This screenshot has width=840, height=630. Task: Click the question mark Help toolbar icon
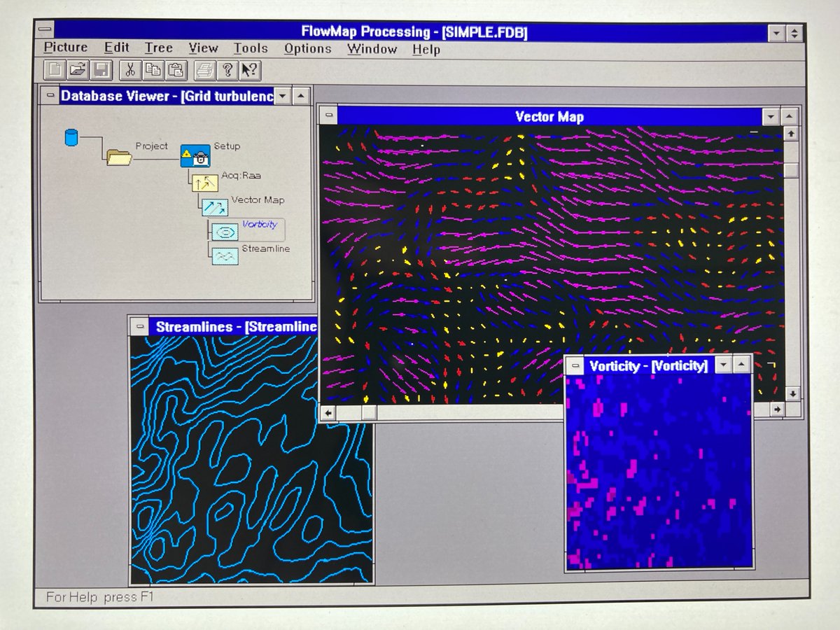tap(227, 69)
